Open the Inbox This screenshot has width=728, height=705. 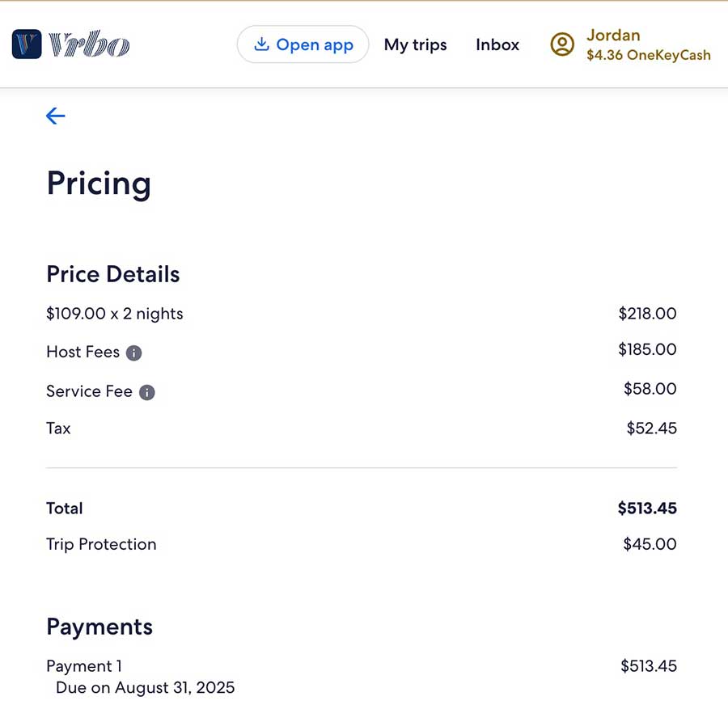(x=497, y=45)
